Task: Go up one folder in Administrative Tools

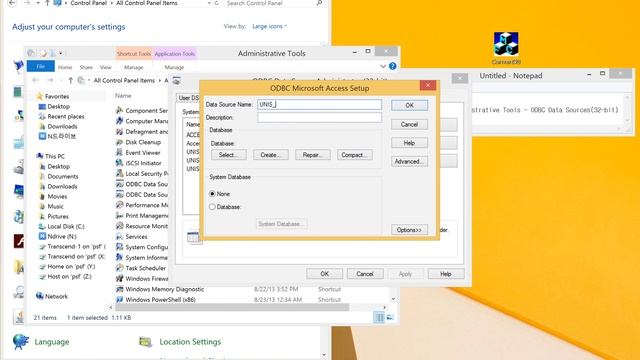Action: (71, 80)
